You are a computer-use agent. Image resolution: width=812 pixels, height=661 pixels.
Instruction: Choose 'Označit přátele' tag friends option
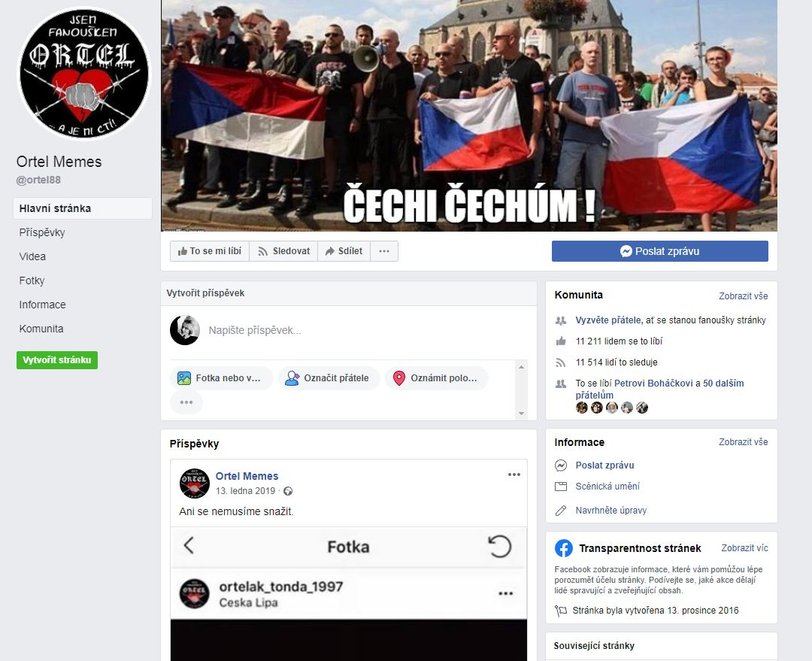[329, 378]
